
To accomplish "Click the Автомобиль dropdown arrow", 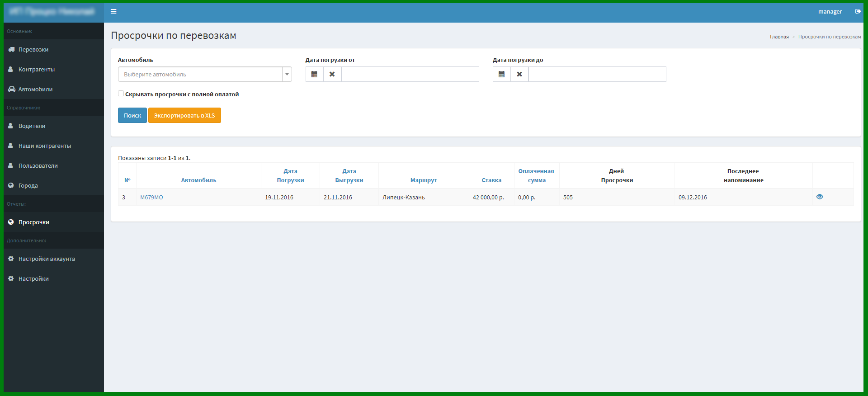I will [287, 74].
